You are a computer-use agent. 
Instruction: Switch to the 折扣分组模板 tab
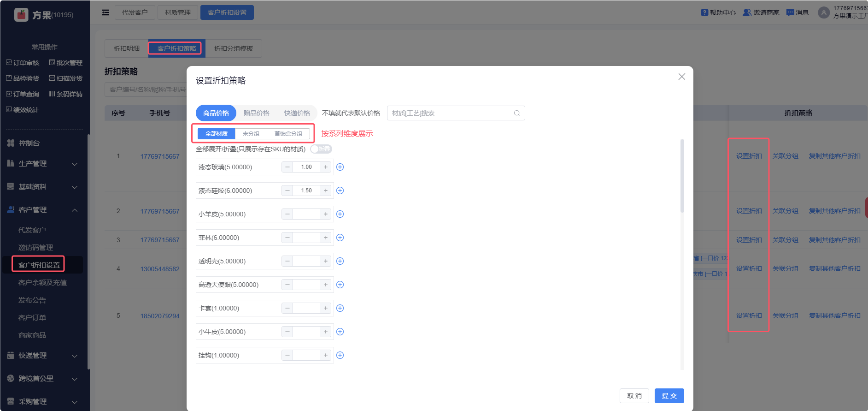click(233, 48)
